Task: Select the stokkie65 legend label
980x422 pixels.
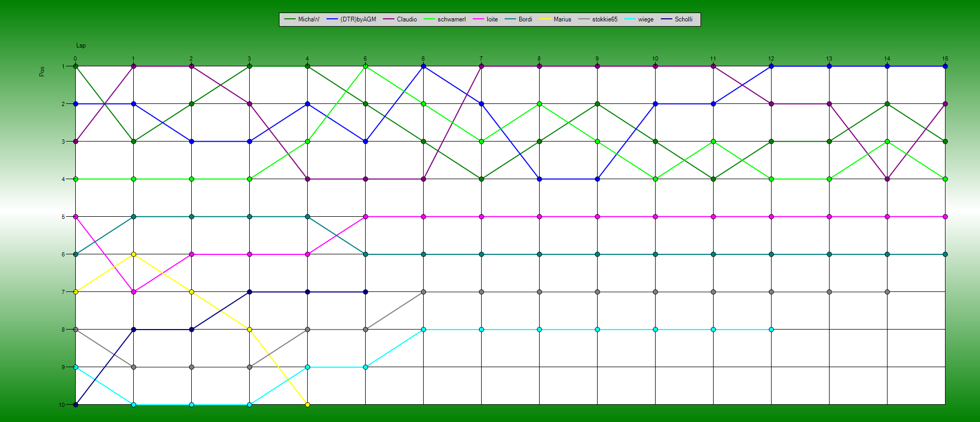Action: pyautogui.click(x=604, y=19)
